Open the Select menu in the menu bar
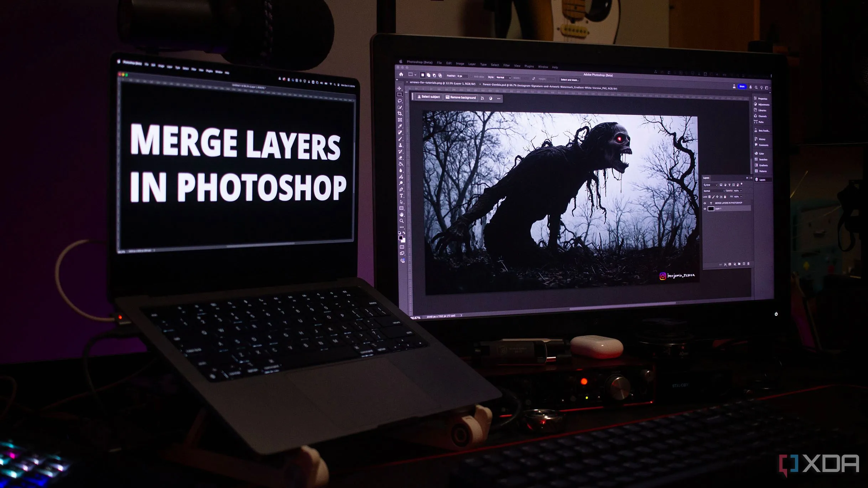 click(494, 65)
